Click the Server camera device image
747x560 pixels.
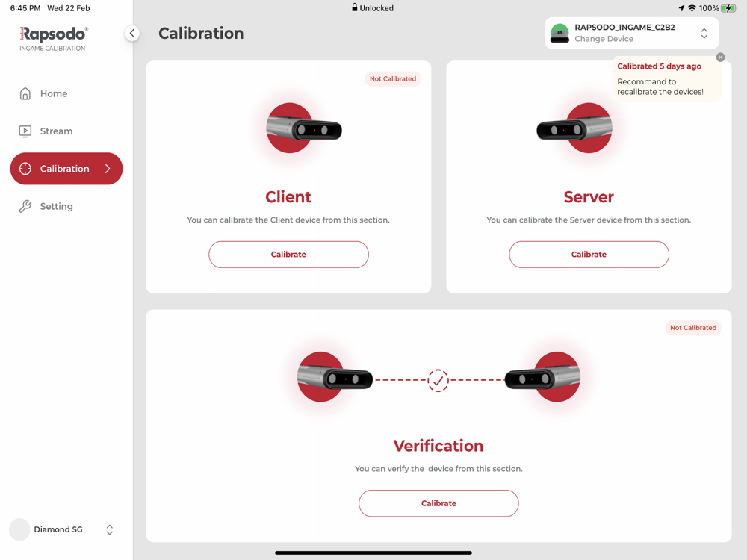574,128
